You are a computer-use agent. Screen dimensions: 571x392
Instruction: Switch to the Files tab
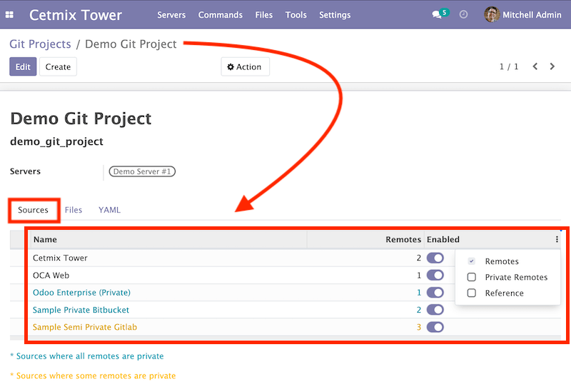click(74, 210)
